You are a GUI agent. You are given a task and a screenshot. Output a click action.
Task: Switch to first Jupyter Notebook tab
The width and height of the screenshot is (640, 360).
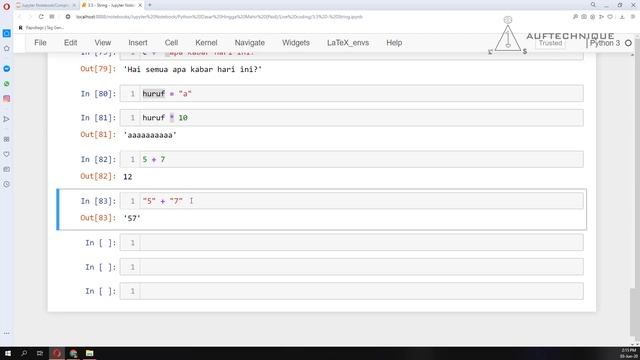(x=46, y=5)
